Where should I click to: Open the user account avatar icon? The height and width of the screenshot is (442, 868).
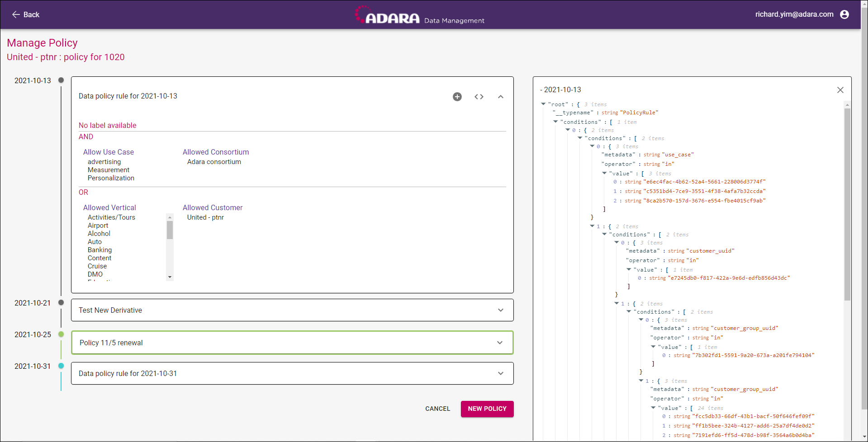tap(844, 14)
